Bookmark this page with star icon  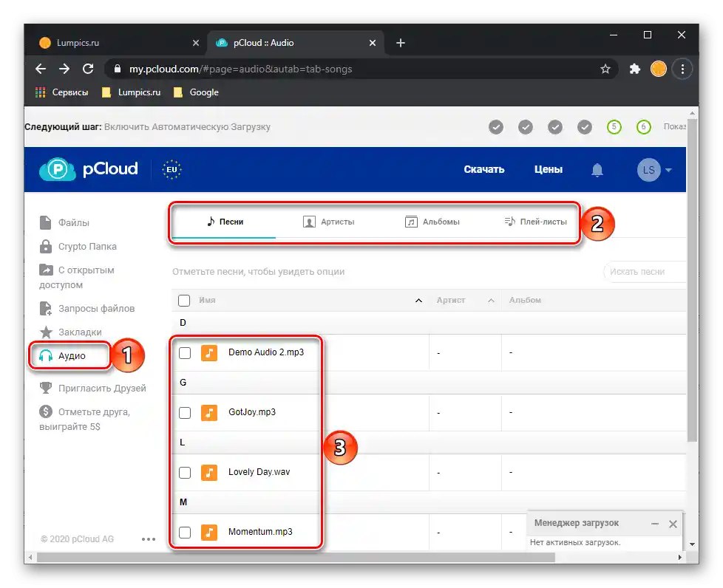(605, 69)
